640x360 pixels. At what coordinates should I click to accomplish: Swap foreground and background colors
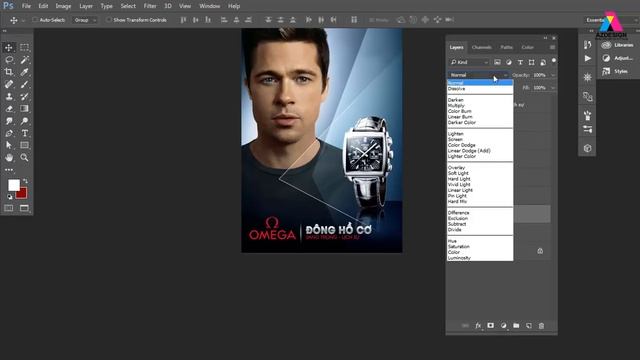coord(25,180)
